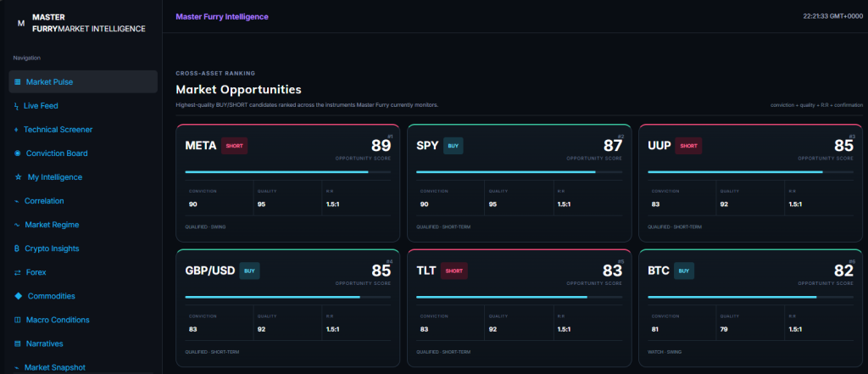Open the Narratives page
The height and width of the screenshot is (374, 868).
pos(83,344)
